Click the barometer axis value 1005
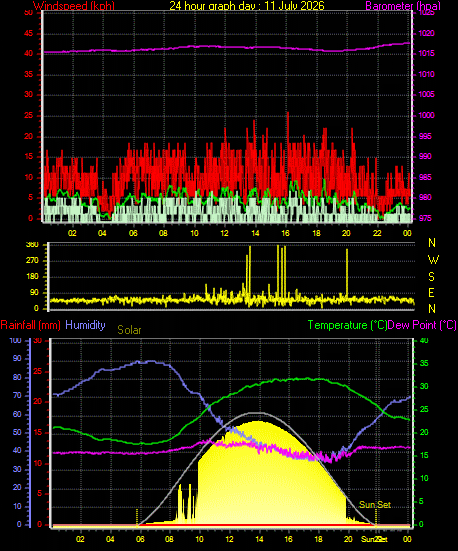This screenshot has height=551, width=458. [426, 94]
